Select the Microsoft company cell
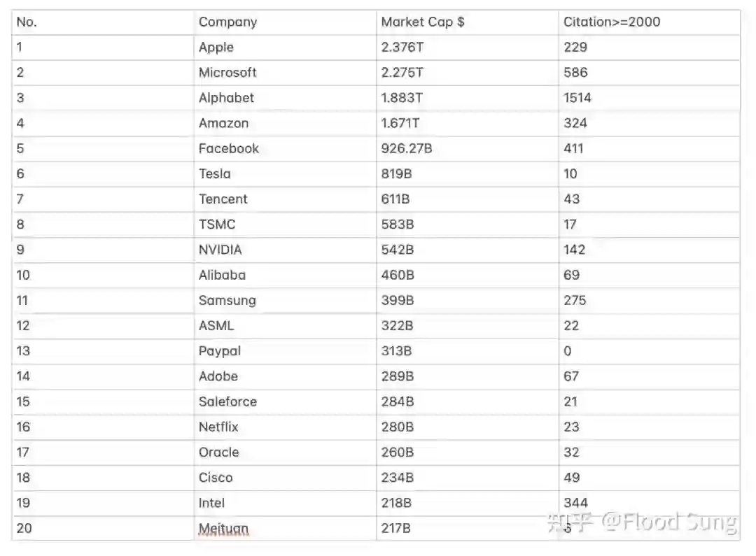Viewport: 756px width, 556px height. coord(227,73)
